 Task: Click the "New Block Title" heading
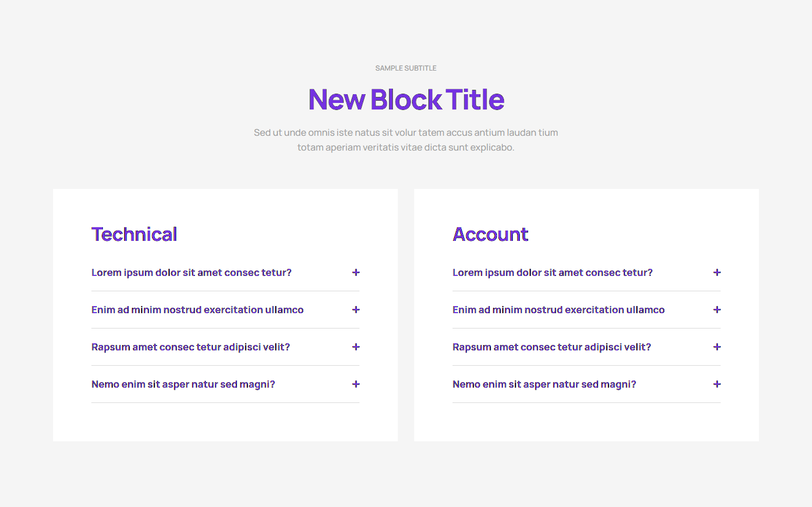point(406,100)
